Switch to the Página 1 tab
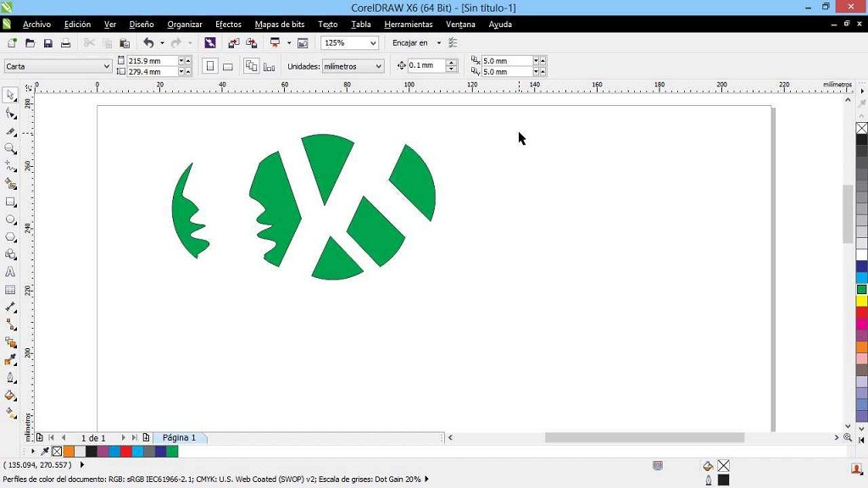Viewport: 868px width, 488px height. tap(179, 437)
